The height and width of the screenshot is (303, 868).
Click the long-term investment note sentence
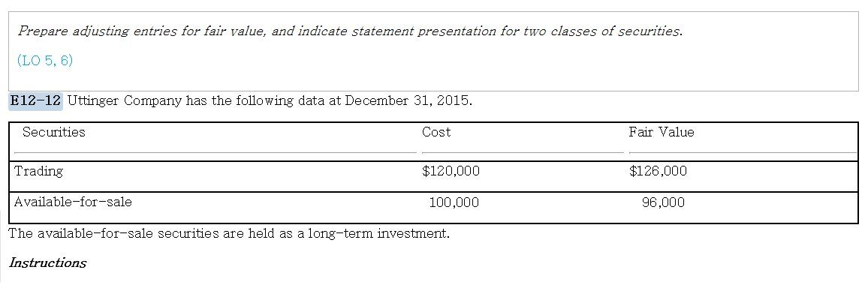(x=229, y=234)
